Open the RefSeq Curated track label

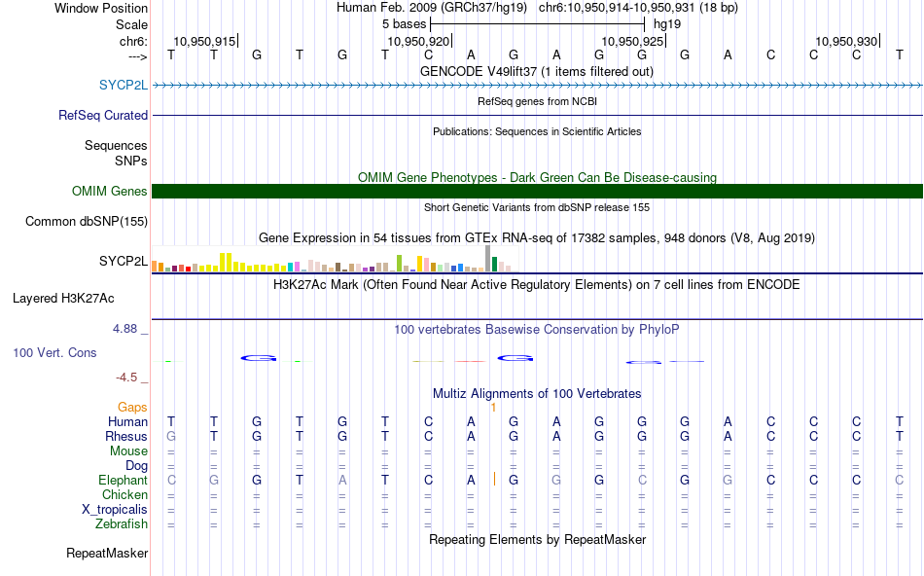coord(102,115)
